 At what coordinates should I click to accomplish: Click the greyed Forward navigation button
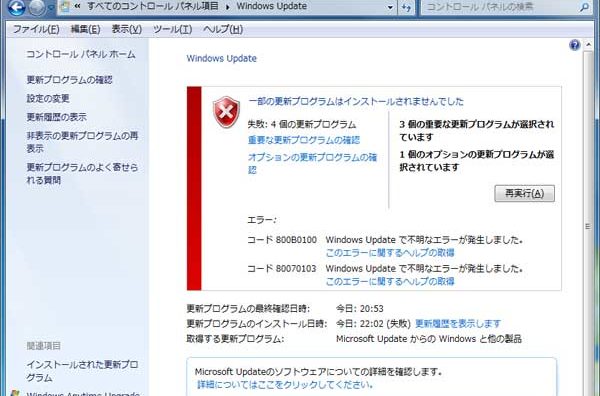pos(37,7)
